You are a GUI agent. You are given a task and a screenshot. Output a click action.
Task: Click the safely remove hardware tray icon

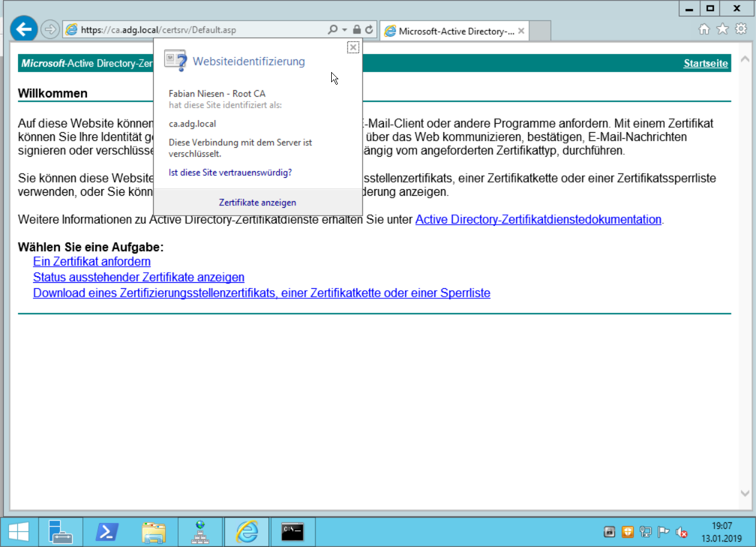[609, 532]
